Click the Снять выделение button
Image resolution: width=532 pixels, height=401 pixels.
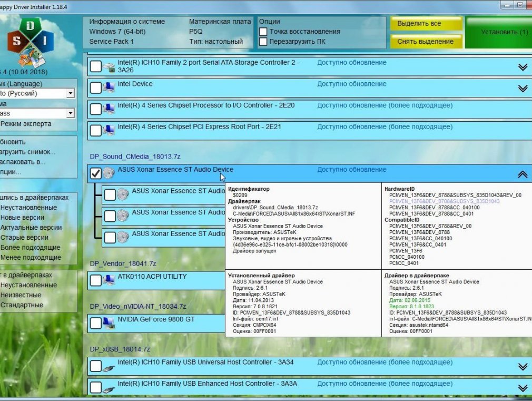(x=426, y=42)
